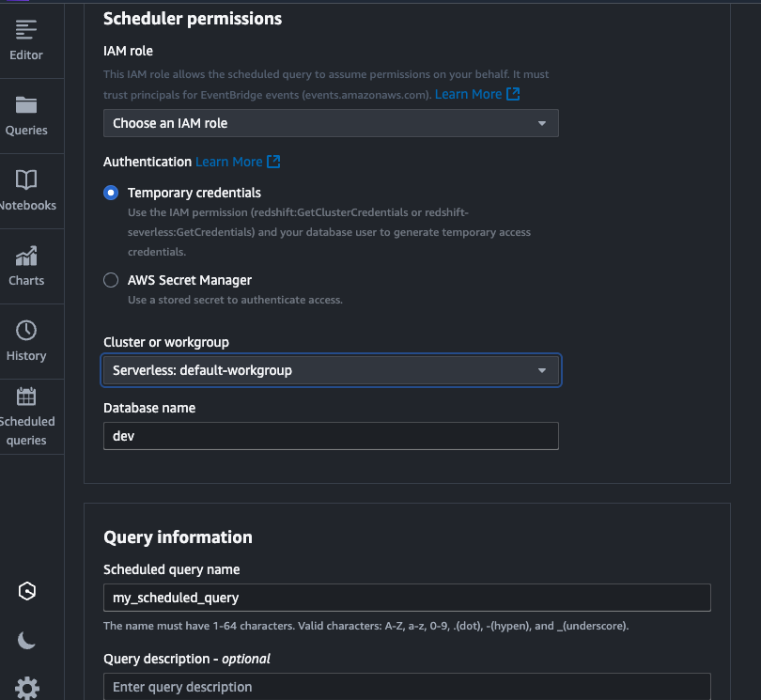The width and height of the screenshot is (761, 700).
Task: Click Authentication Learn More link
Action: pos(228,162)
